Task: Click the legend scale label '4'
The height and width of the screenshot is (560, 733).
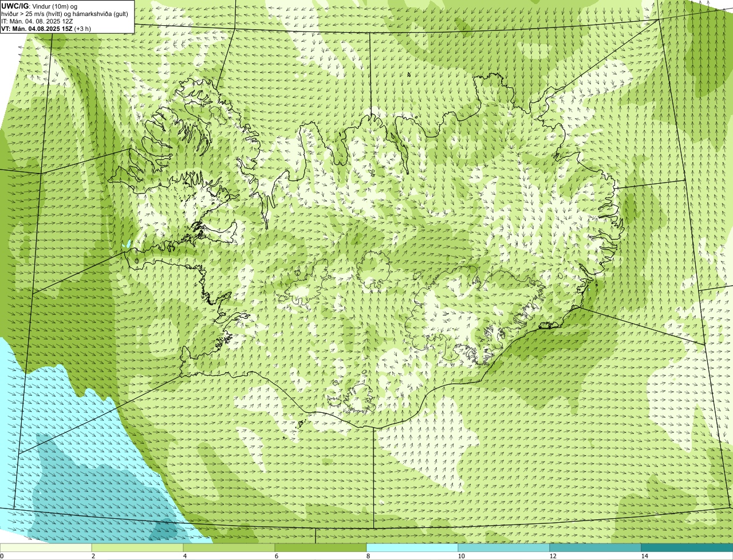Action: pos(185,556)
